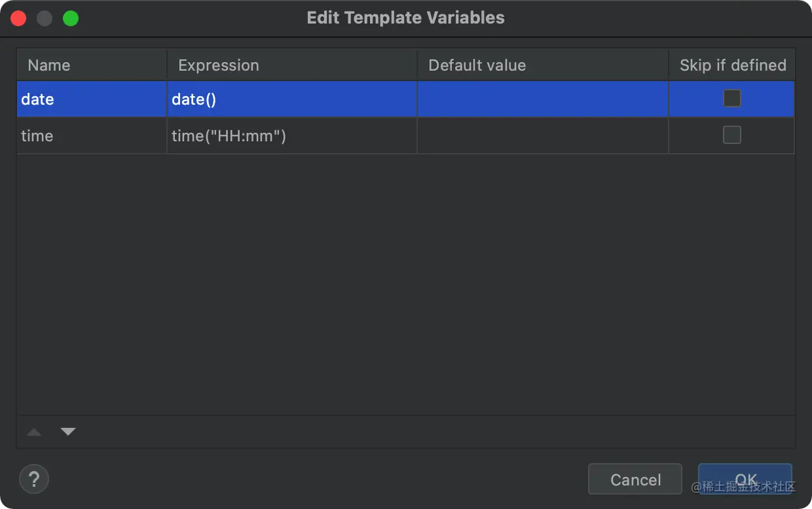Click the help question mark icon
The height and width of the screenshot is (509, 812).
tap(34, 480)
